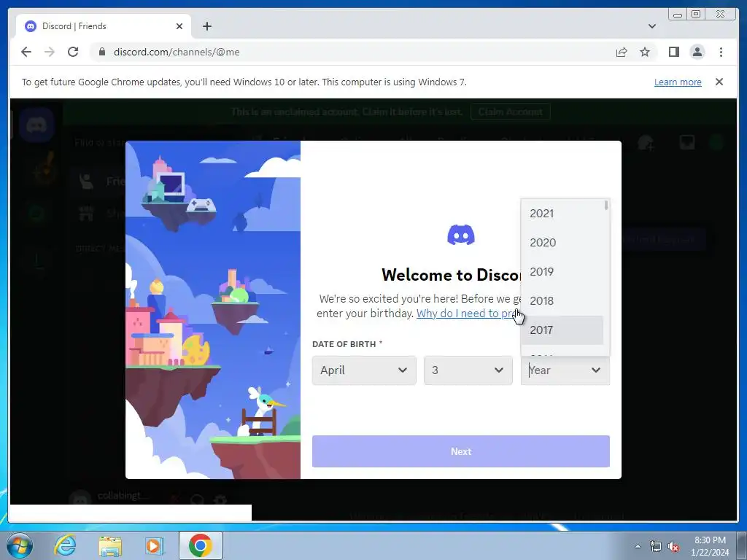Show hidden system tray icons

638,546
